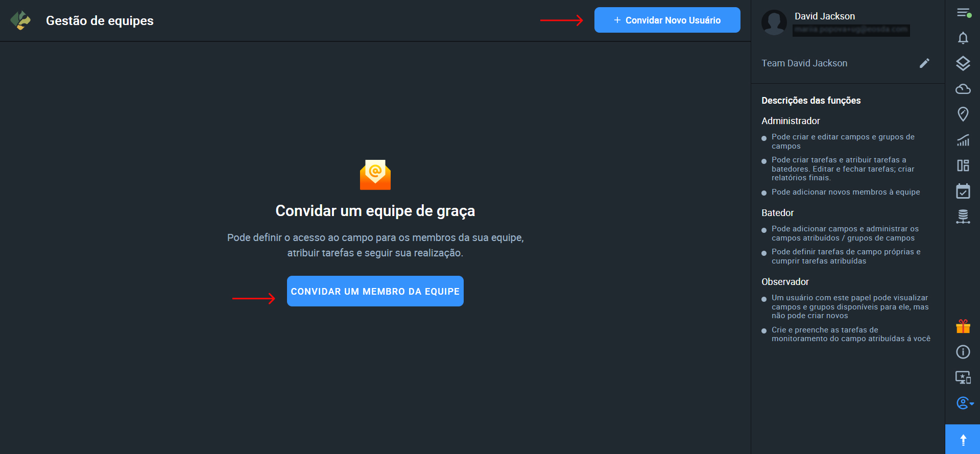Click the dashboard layout icon
The image size is (980, 454).
[x=963, y=165]
